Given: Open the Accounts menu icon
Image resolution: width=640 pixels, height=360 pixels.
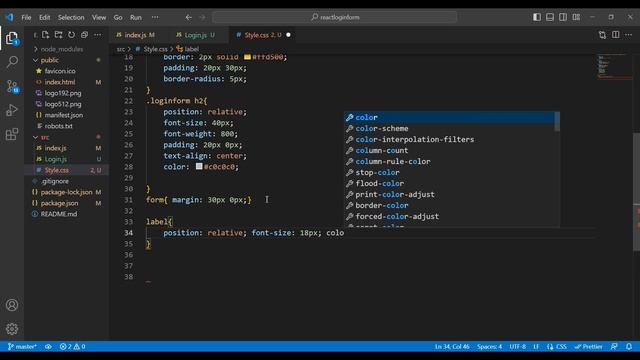Looking at the screenshot, I should pos(12,305).
